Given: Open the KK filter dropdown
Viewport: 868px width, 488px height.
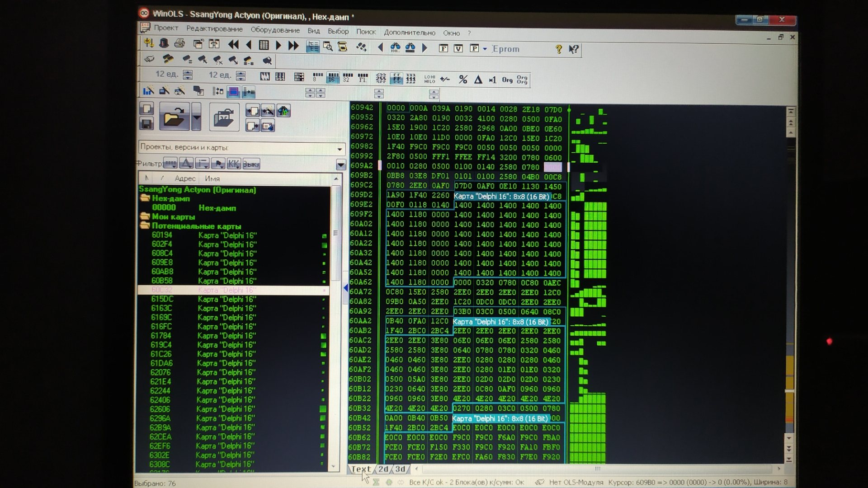Looking at the screenshot, I should [233, 164].
